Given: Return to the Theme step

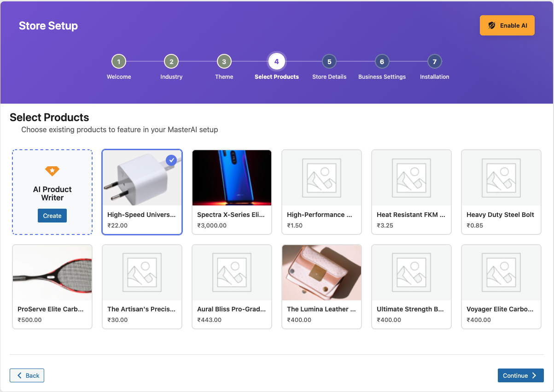Looking at the screenshot, I should 224,61.
